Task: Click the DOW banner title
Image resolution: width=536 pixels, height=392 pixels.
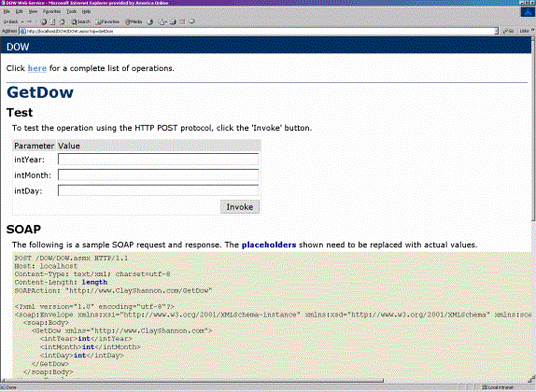Action: (x=18, y=47)
